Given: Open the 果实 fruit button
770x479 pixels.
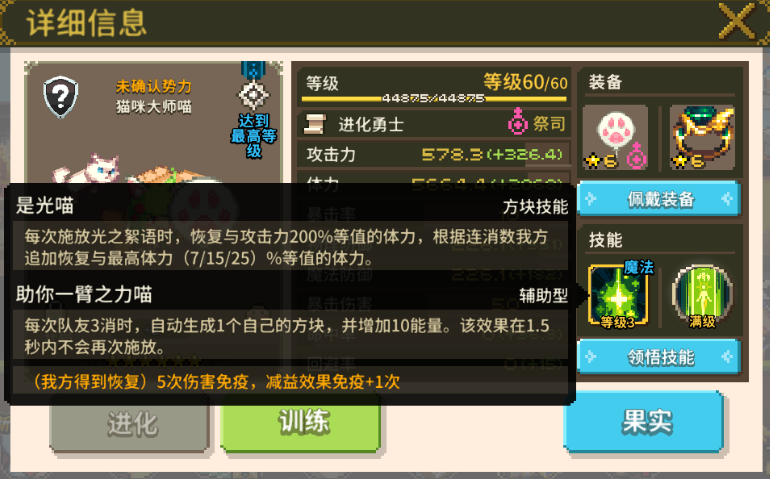Looking at the screenshot, I should click(644, 422).
